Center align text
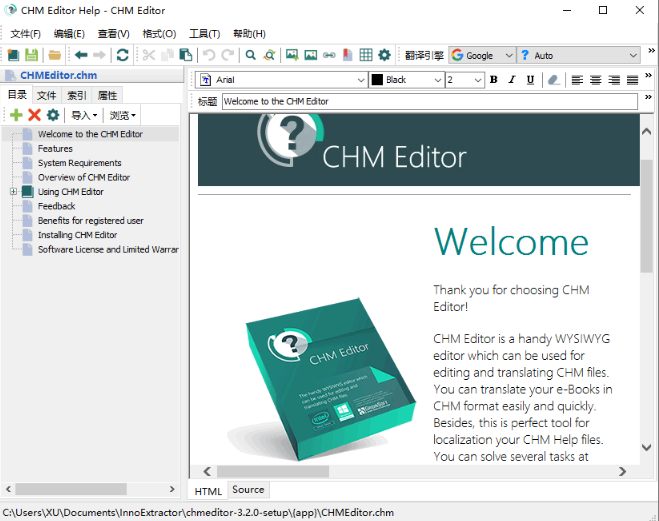 pyautogui.click(x=596, y=79)
